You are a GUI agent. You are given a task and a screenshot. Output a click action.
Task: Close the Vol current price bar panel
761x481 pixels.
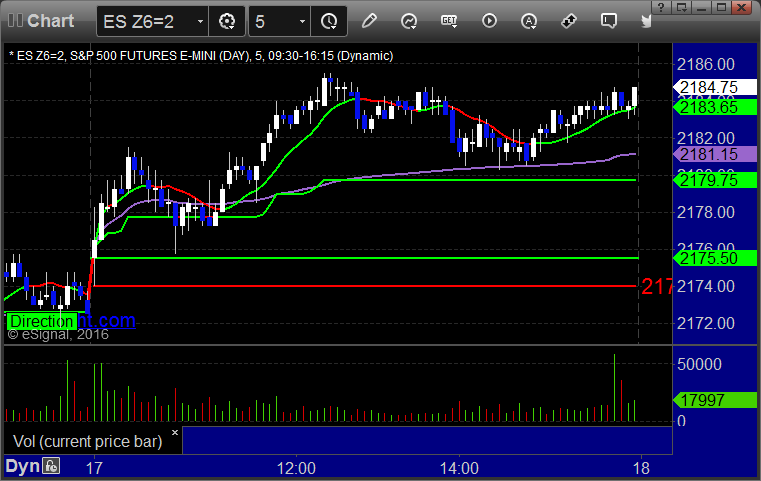pos(175,432)
